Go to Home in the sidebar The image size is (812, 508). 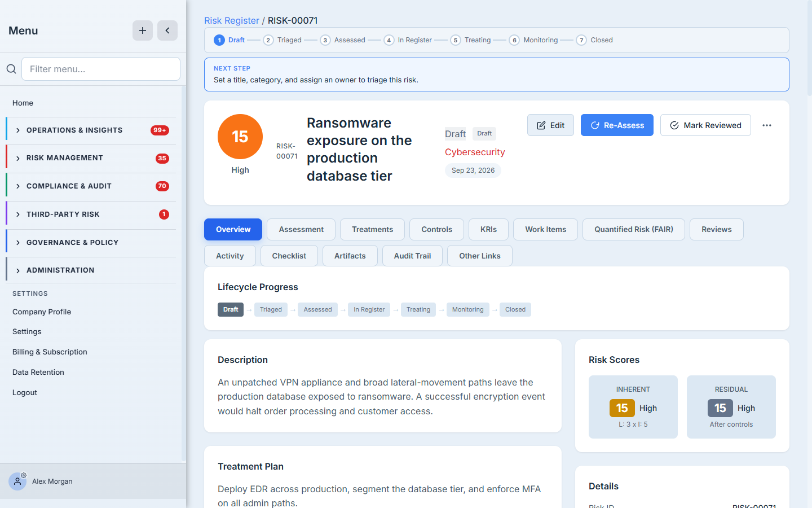[23, 103]
